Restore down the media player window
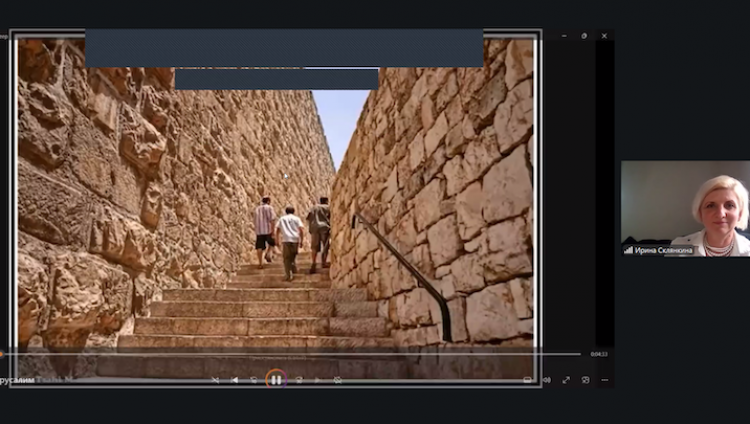The height and width of the screenshot is (424, 750). 584,36
